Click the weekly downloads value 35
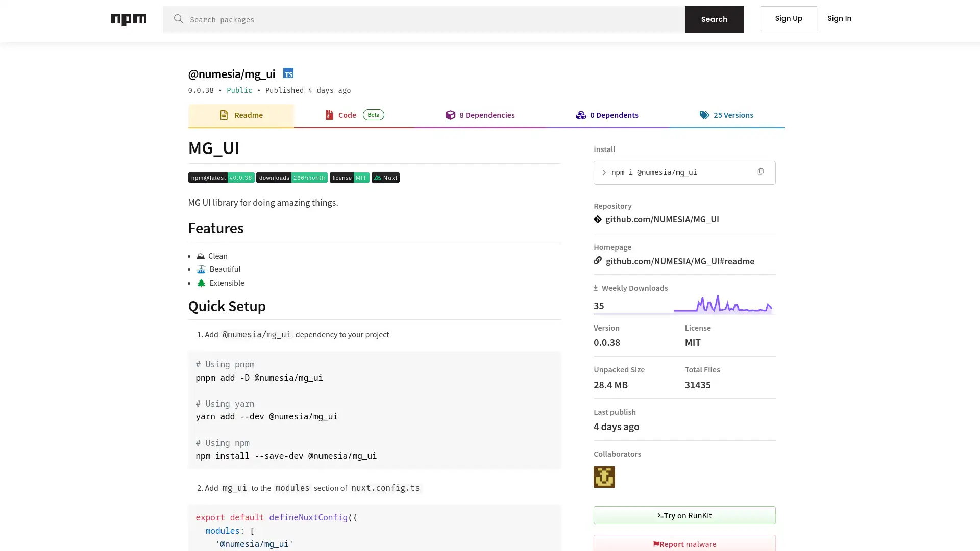The image size is (980, 551). [x=599, y=306]
